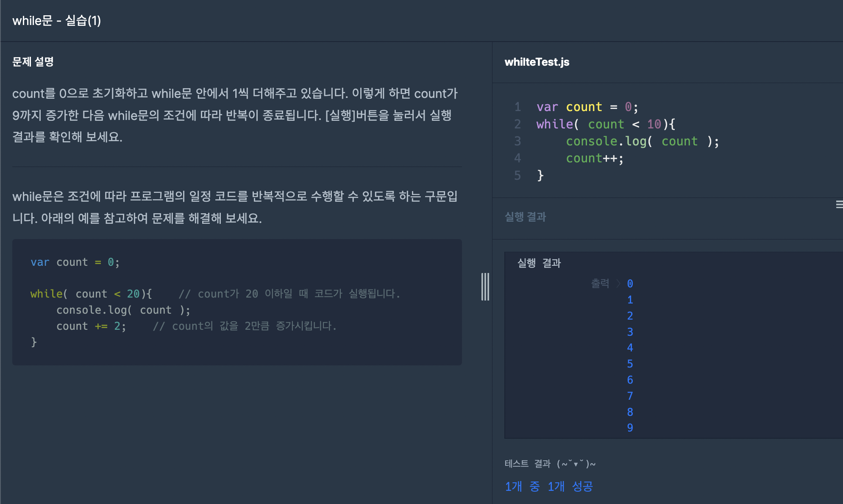Click the closing brace on editor line 5
843x504 pixels.
pyautogui.click(x=540, y=175)
